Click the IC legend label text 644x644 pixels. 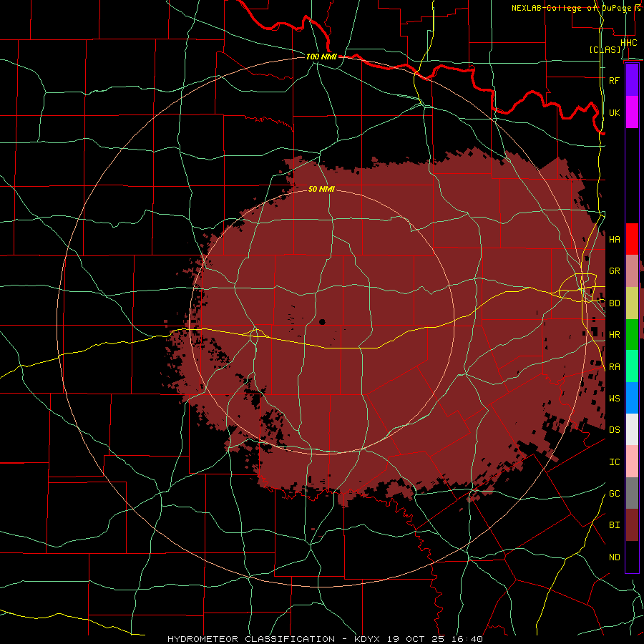(615, 462)
